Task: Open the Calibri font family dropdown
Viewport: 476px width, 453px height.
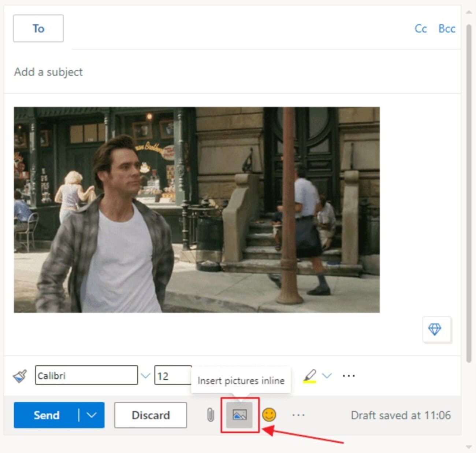Action: 145,375
